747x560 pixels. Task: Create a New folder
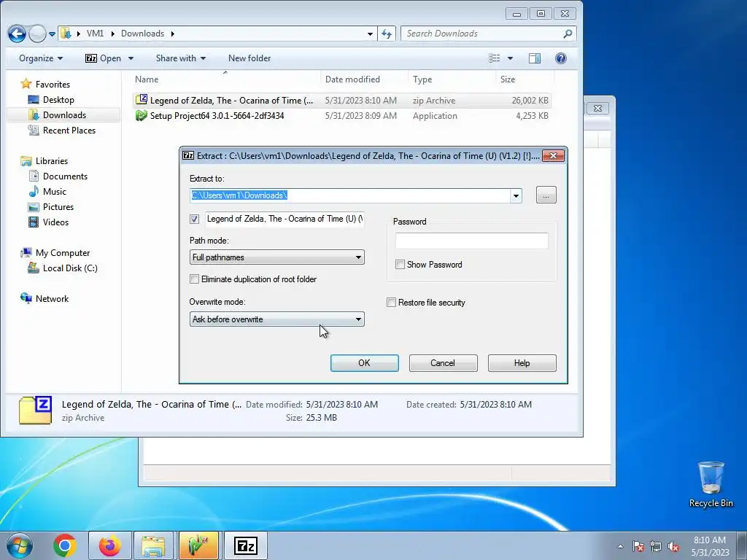[x=249, y=58]
